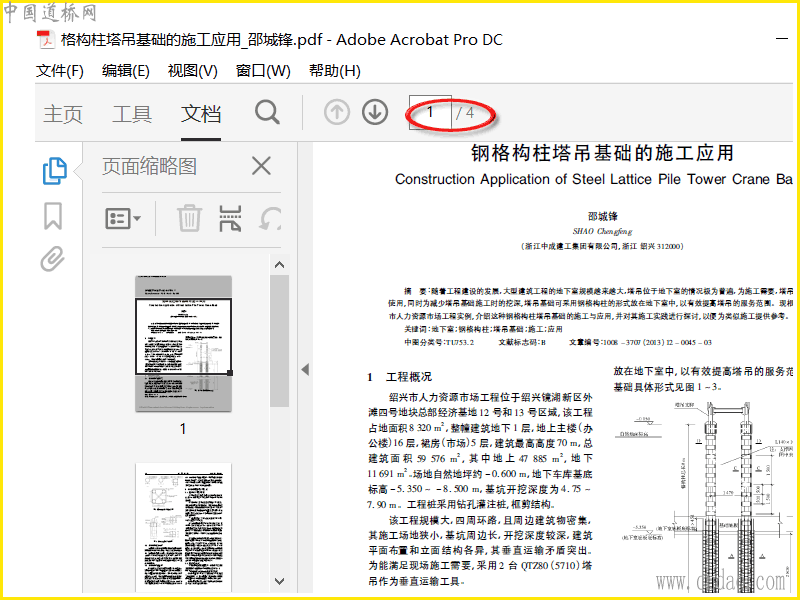The width and height of the screenshot is (800, 600).
Task: Open the 视图(V) menu
Action: 192,70
